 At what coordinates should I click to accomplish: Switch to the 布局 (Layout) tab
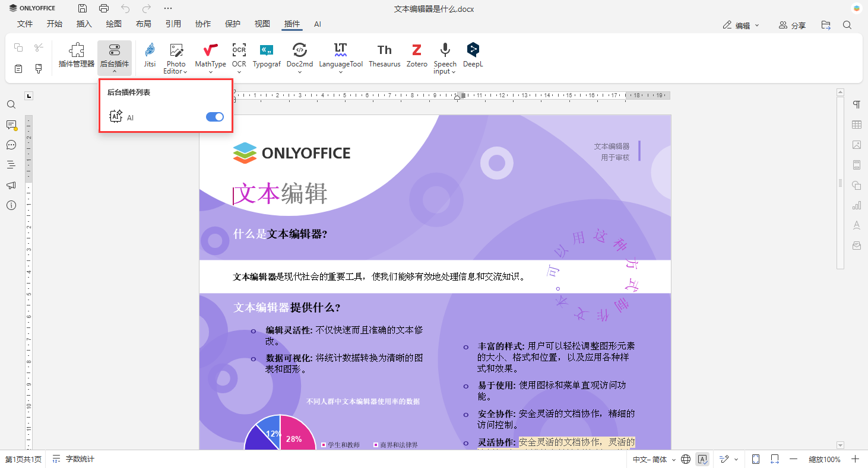[144, 24]
